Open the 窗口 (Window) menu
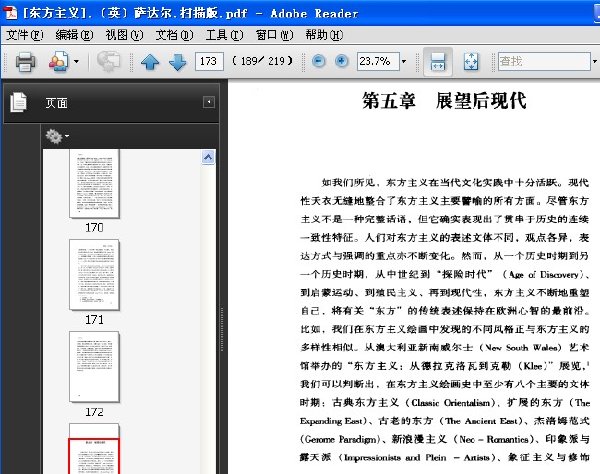Viewport: 600px width, 474px height. [x=274, y=35]
